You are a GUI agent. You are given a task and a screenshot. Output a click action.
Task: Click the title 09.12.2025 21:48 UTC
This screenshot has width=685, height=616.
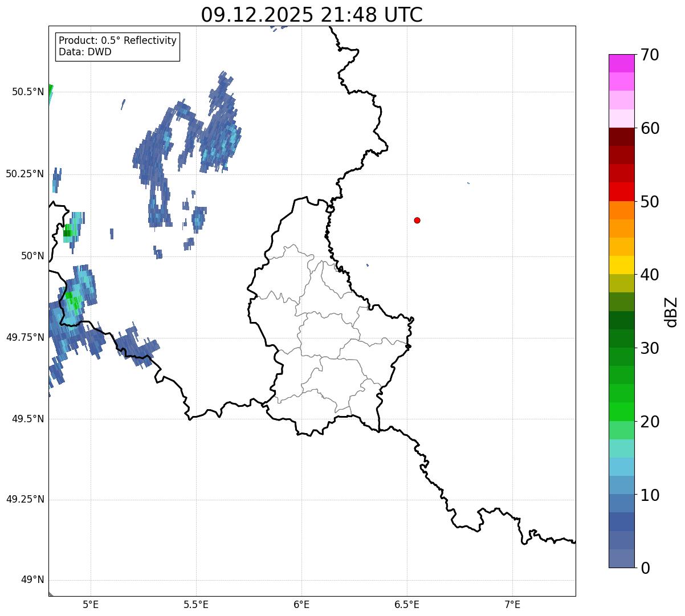point(312,15)
